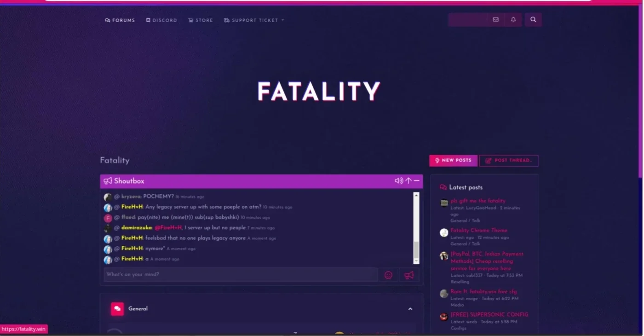Click the New Posts button
Viewport: 644px width, 336px height.
click(x=453, y=161)
